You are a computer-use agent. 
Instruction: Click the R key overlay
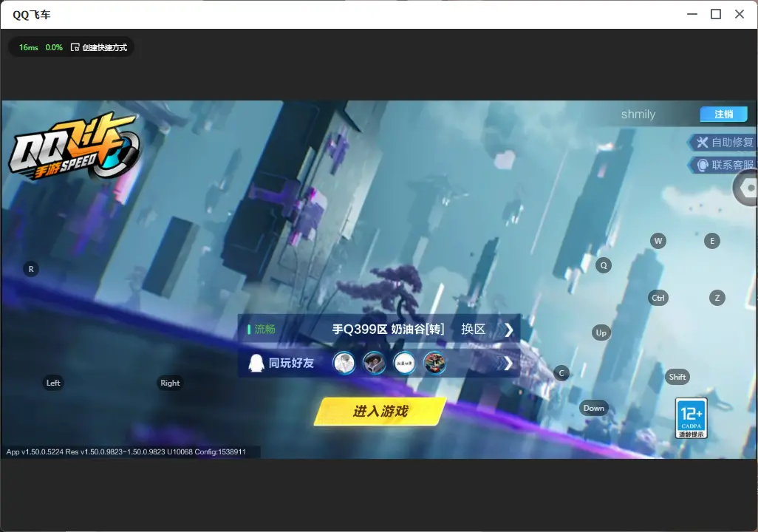pos(31,269)
